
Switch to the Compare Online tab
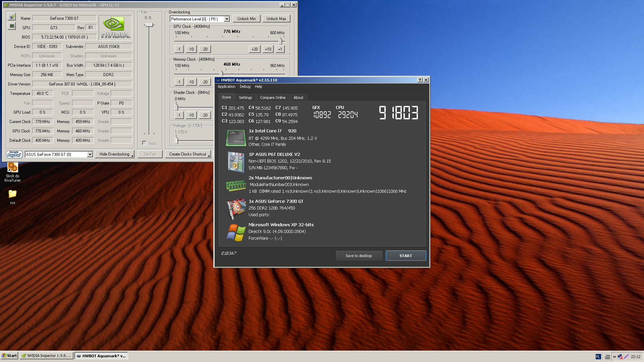tap(273, 98)
